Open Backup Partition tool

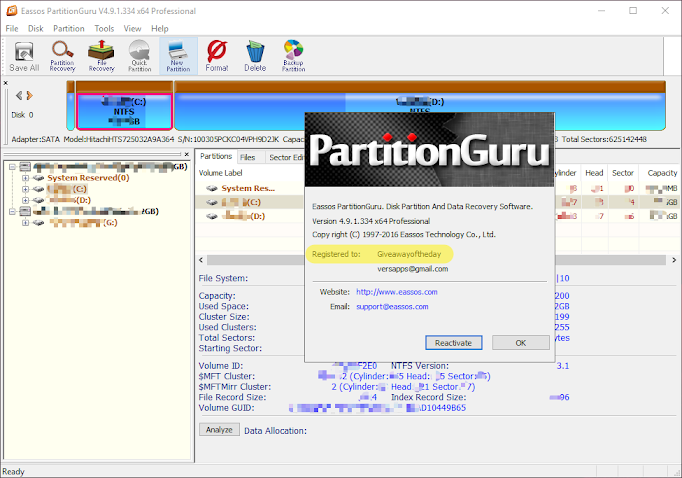coord(294,57)
